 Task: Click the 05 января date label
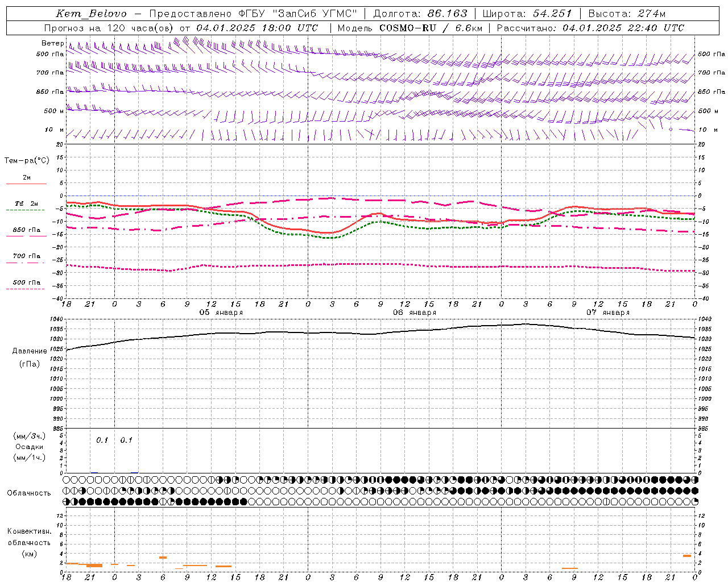[221, 313]
